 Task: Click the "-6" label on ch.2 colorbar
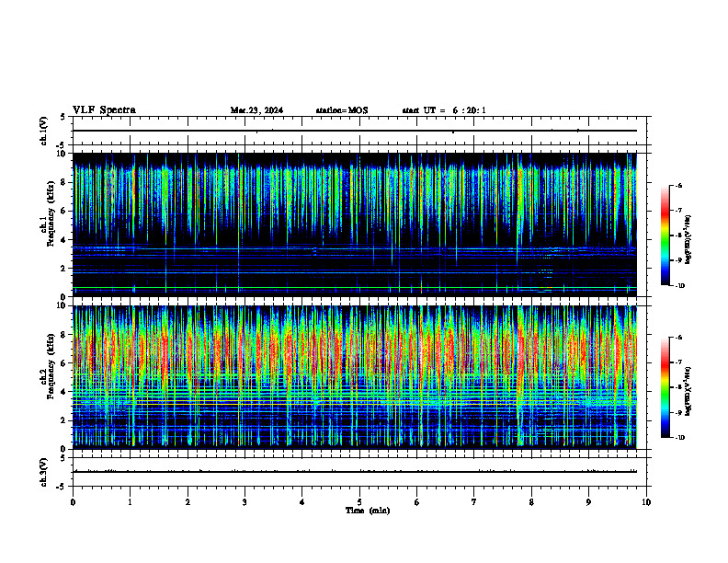click(x=679, y=338)
